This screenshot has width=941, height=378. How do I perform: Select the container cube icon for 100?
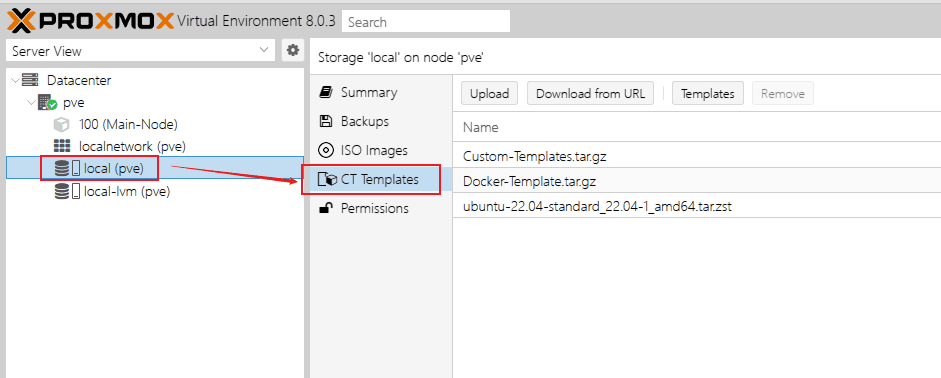pos(62,125)
